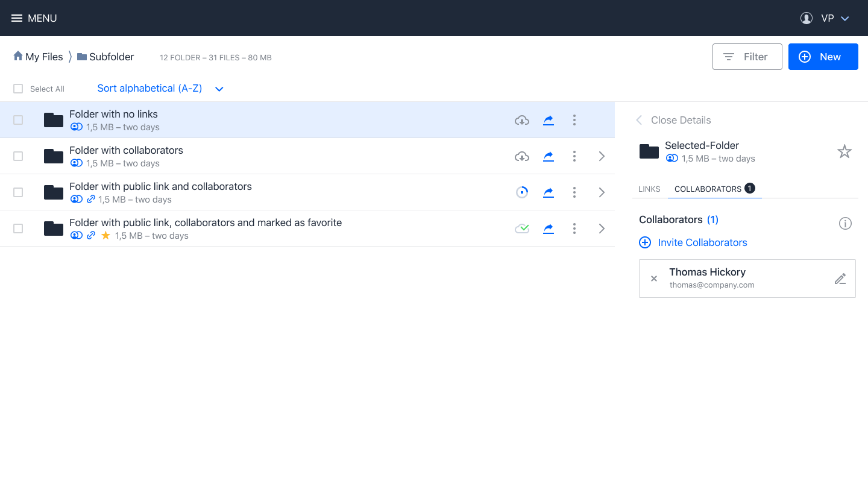The image size is (868, 495).
Task: Go to My Files breadcrumb
Action: pos(38,57)
